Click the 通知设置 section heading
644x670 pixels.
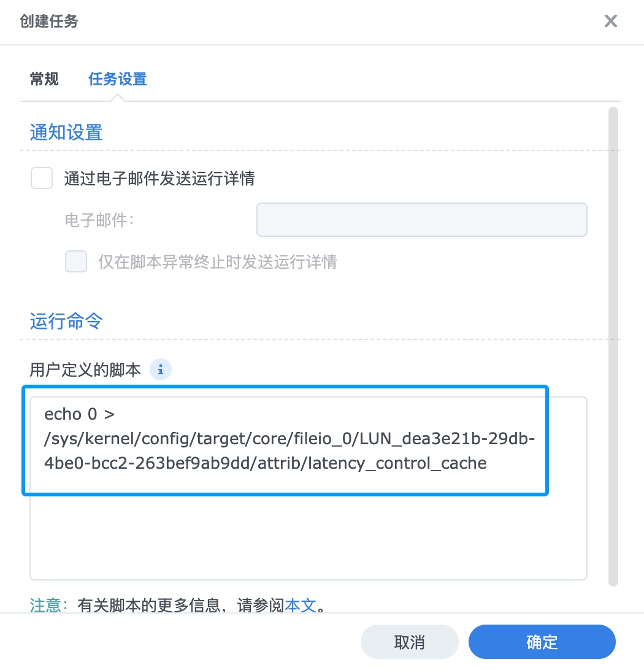tap(66, 133)
